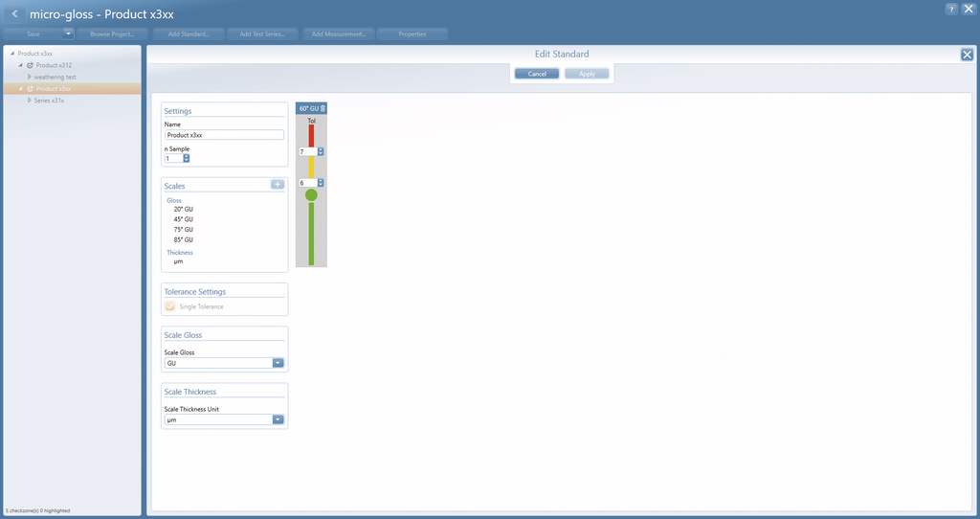Image resolution: width=980 pixels, height=519 pixels.
Task: Click the green tolerance slider handle
Action: [x=311, y=195]
